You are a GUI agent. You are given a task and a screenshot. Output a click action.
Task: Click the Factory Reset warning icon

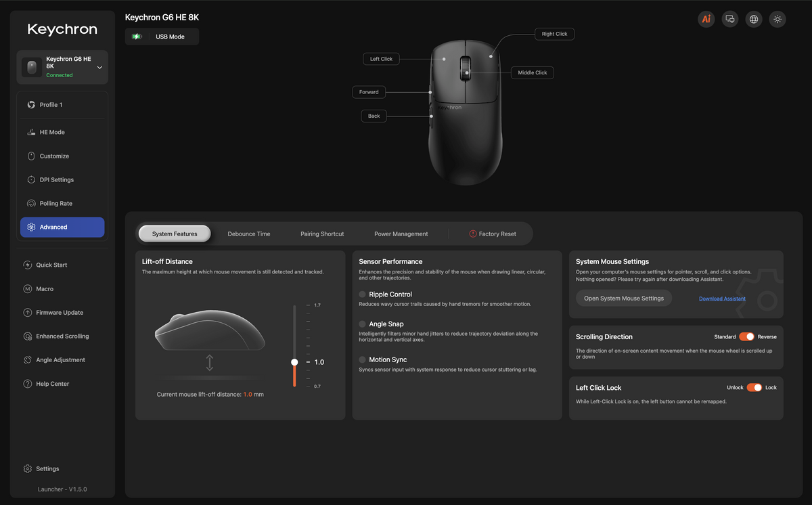(472, 234)
